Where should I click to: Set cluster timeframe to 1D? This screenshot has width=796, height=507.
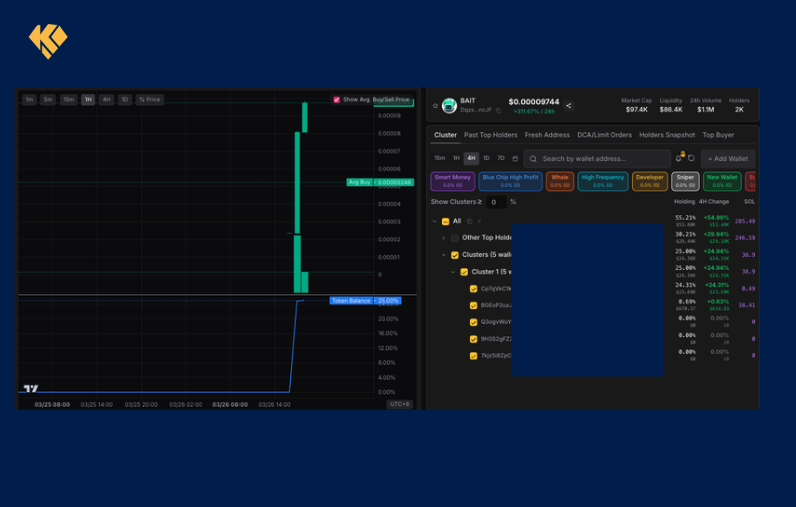coord(486,158)
